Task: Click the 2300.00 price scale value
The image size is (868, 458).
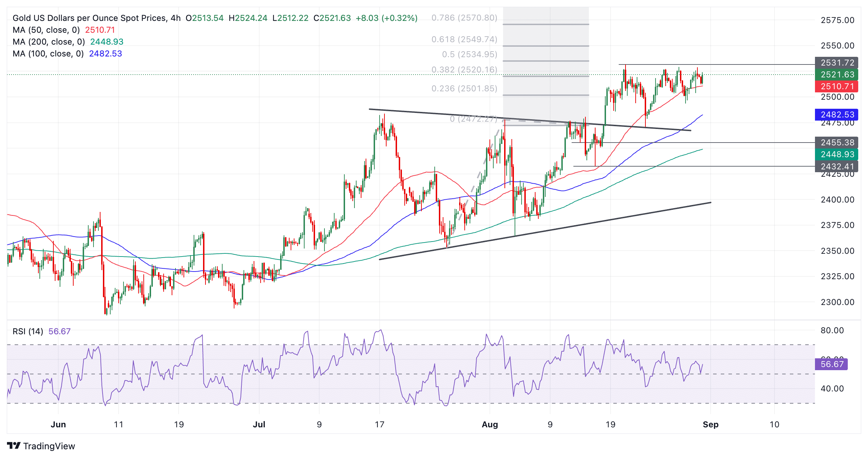Action: 838,302
